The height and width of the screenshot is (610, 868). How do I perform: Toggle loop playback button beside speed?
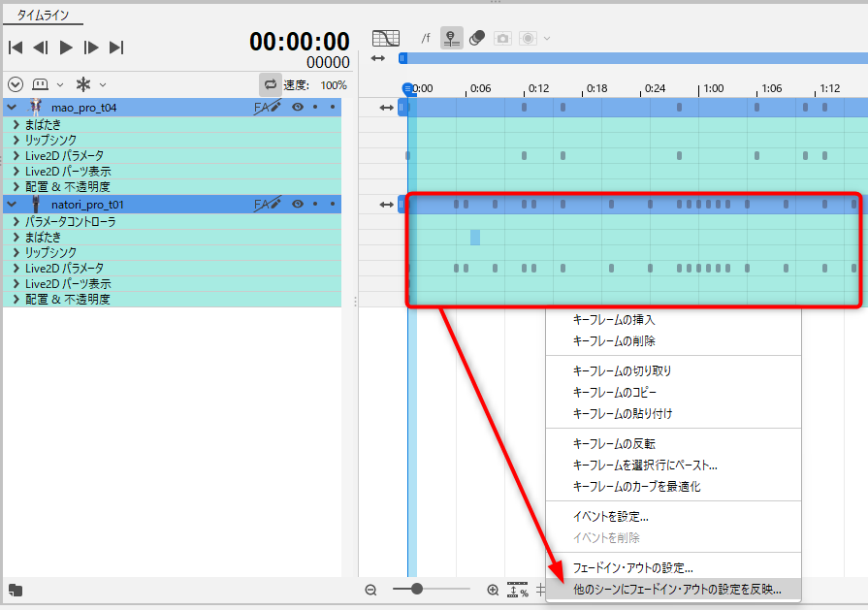click(x=271, y=84)
